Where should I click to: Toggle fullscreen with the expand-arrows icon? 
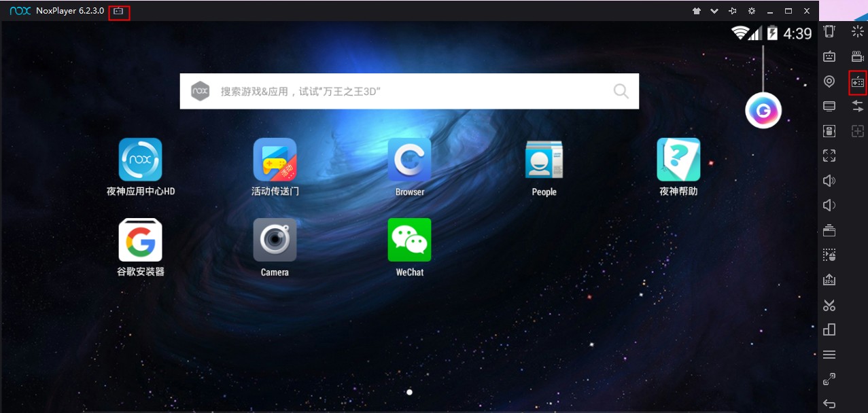(829, 156)
